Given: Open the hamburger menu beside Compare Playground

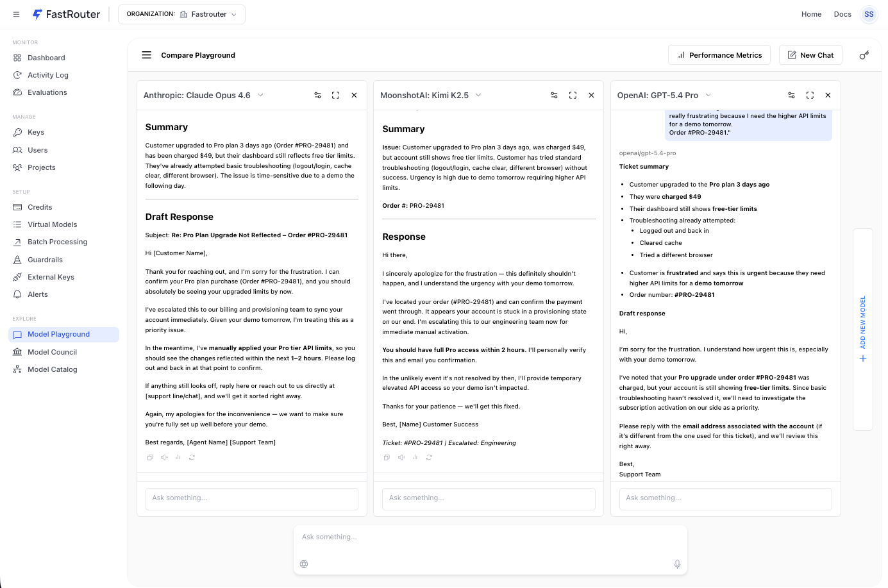Looking at the screenshot, I should point(146,55).
